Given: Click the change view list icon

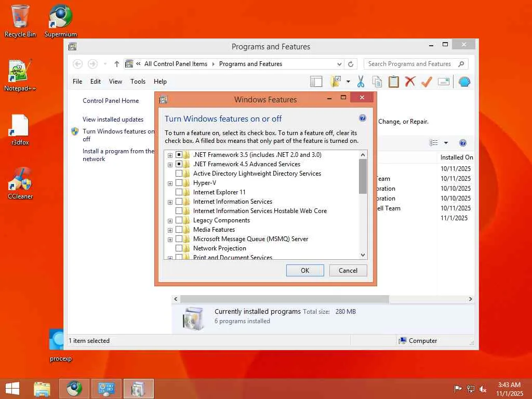Looking at the screenshot, I should point(434,143).
